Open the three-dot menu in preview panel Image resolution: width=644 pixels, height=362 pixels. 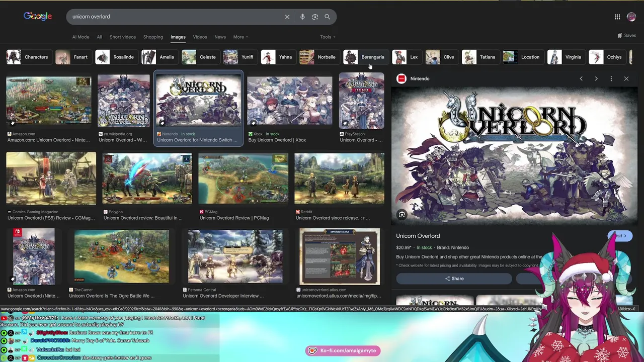[611, 78]
